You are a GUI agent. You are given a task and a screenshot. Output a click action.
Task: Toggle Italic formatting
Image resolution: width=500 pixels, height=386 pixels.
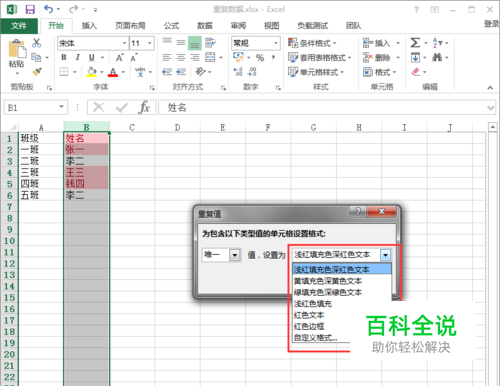coord(77,57)
